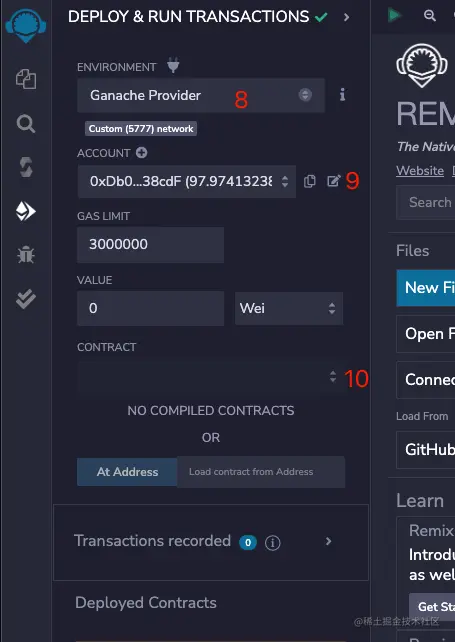
Task: Click the GAS LIMIT input field
Action: [x=150, y=244]
